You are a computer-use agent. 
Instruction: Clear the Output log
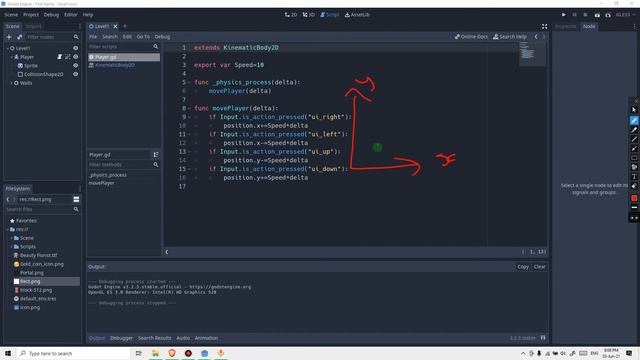coord(540,267)
